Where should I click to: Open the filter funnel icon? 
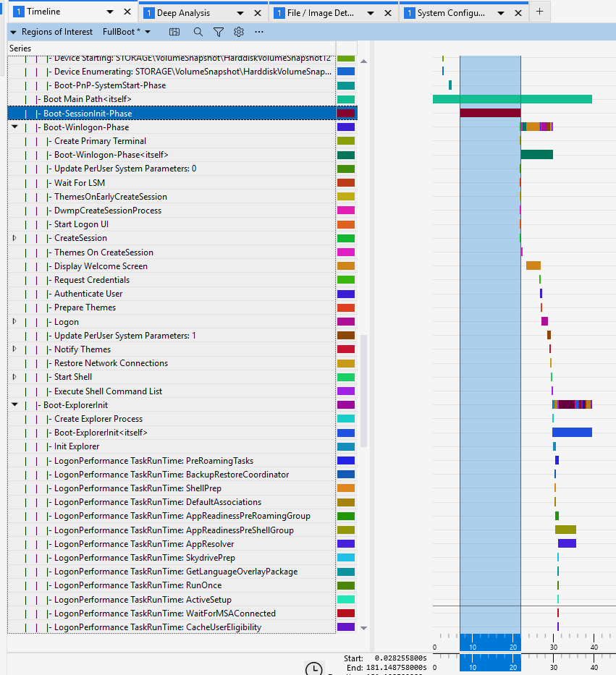tap(219, 32)
